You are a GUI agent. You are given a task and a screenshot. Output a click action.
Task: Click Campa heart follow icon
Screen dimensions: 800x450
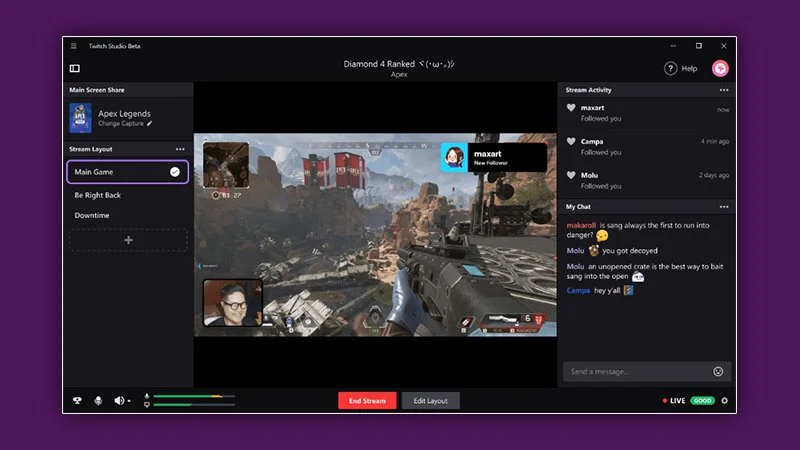(571, 141)
